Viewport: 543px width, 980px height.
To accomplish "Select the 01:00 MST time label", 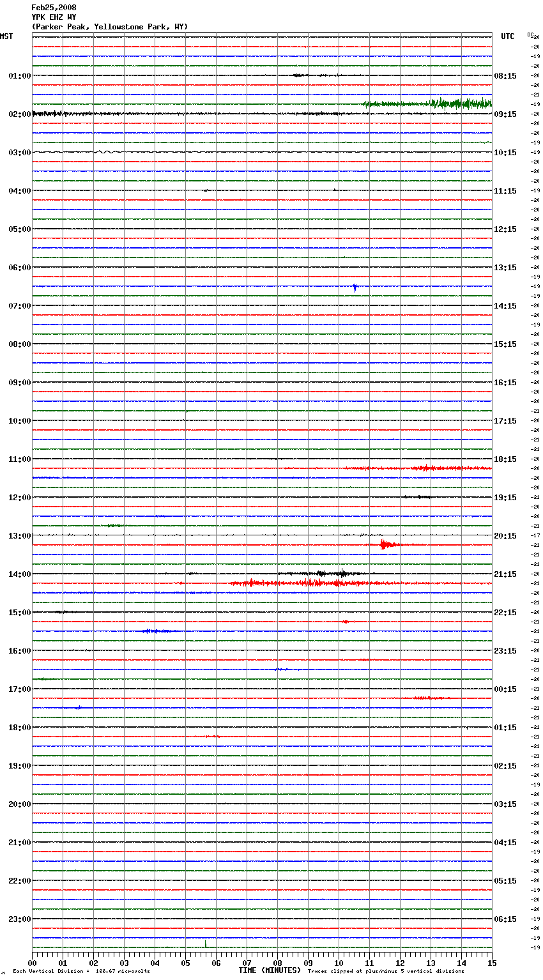I will (x=20, y=76).
